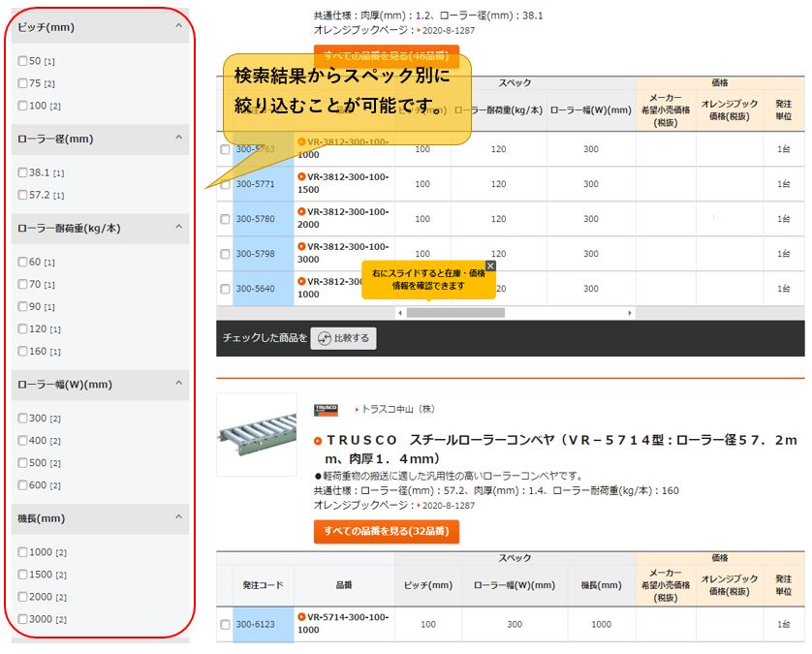
Task: Open order code link 300-5771
Action: click(255, 184)
